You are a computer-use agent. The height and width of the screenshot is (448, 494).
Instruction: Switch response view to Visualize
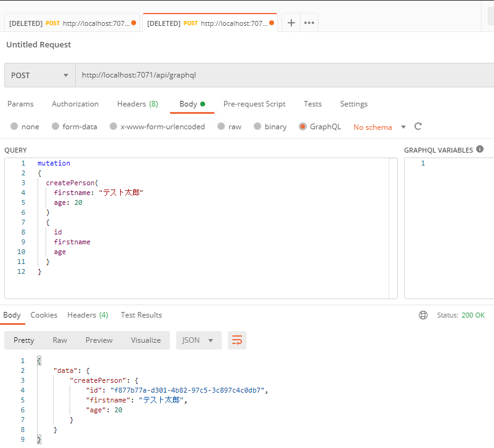[146, 340]
